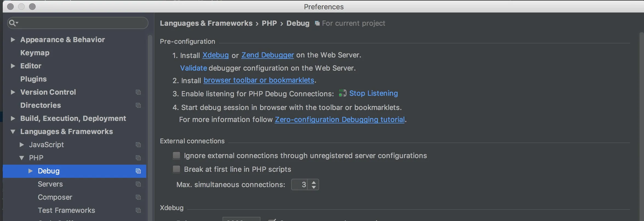Focus the Preferences search field
The width and height of the screenshot is (644, 221).
coord(82,23)
